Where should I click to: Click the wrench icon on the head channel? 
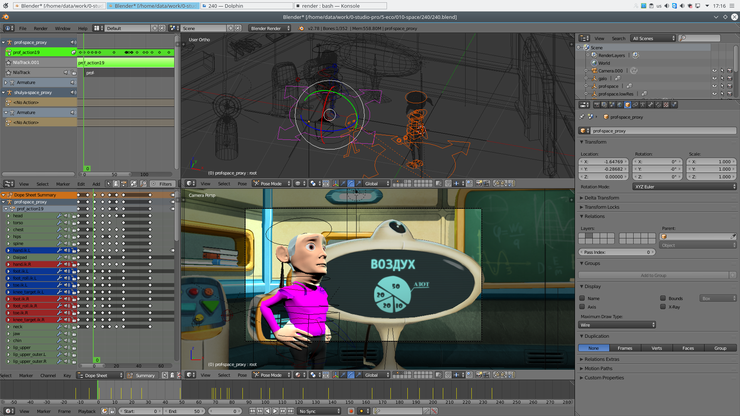point(59,216)
